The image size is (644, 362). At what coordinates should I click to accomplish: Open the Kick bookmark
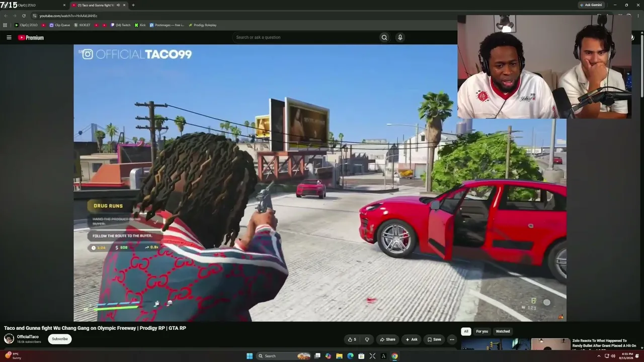(140, 25)
